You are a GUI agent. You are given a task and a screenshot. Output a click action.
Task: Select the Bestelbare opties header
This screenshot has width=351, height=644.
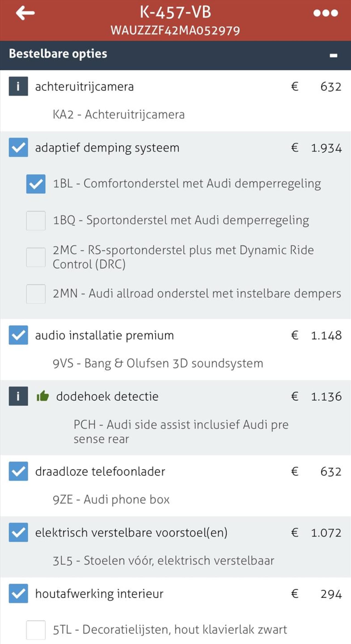175,55
